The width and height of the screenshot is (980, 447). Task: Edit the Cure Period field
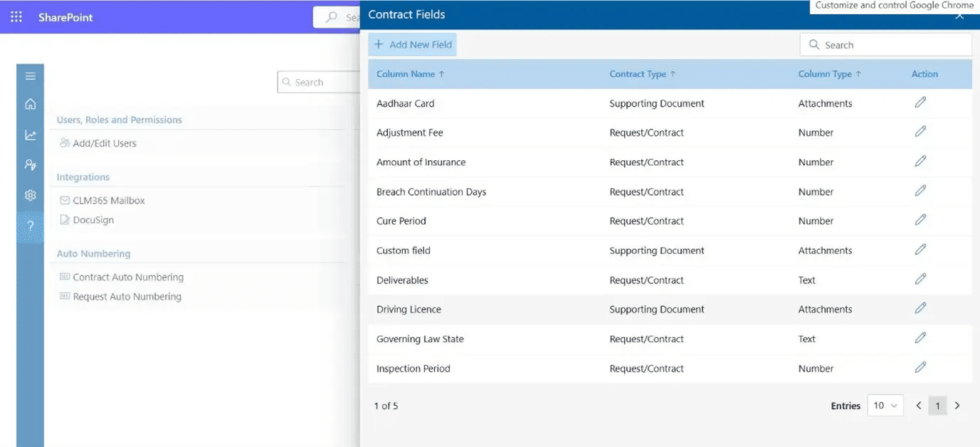[x=920, y=220]
